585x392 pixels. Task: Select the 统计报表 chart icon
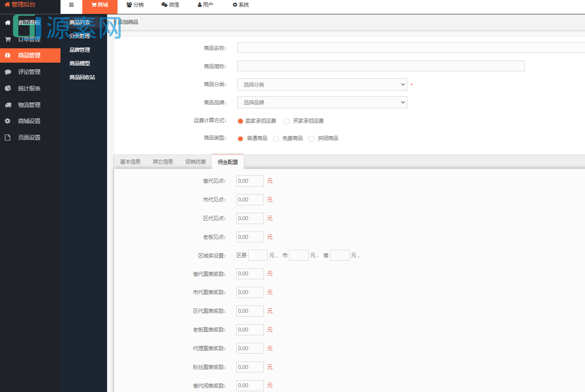click(x=7, y=88)
